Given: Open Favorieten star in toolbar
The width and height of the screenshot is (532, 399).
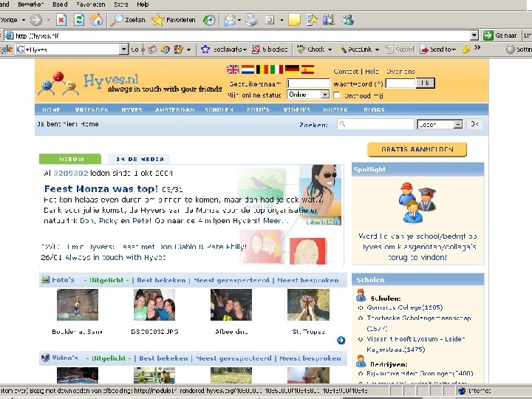Looking at the screenshot, I should (x=174, y=20).
